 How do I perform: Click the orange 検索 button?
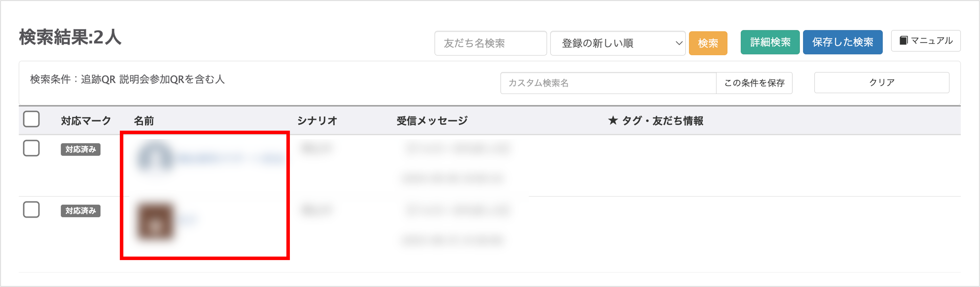point(708,43)
